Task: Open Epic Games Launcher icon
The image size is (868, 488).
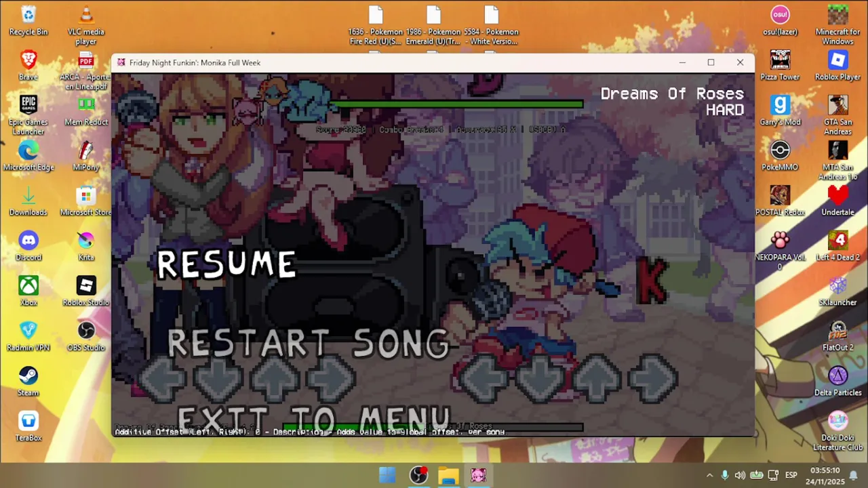Action: [x=28, y=115]
